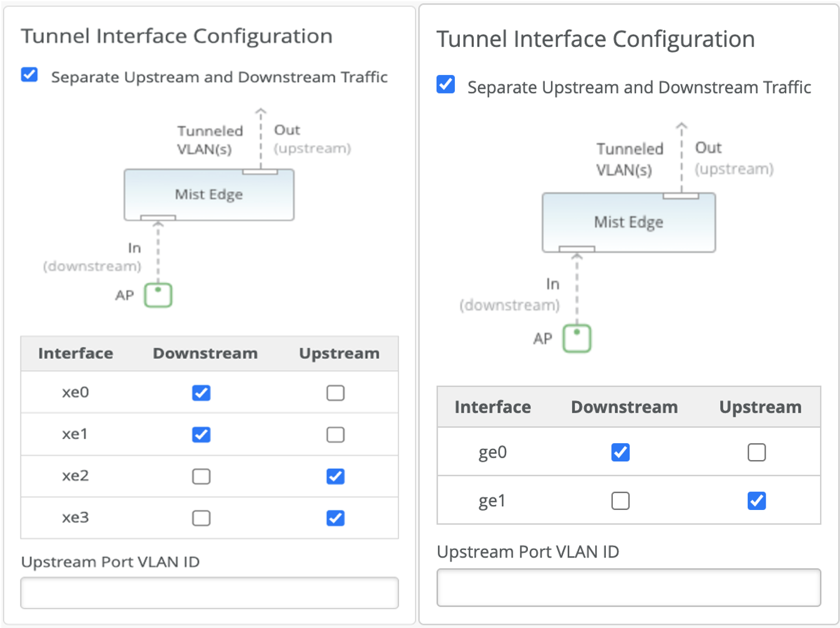The height and width of the screenshot is (628, 840).
Task: Click the AP icon in the xe-interface panel
Action: [x=158, y=295]
